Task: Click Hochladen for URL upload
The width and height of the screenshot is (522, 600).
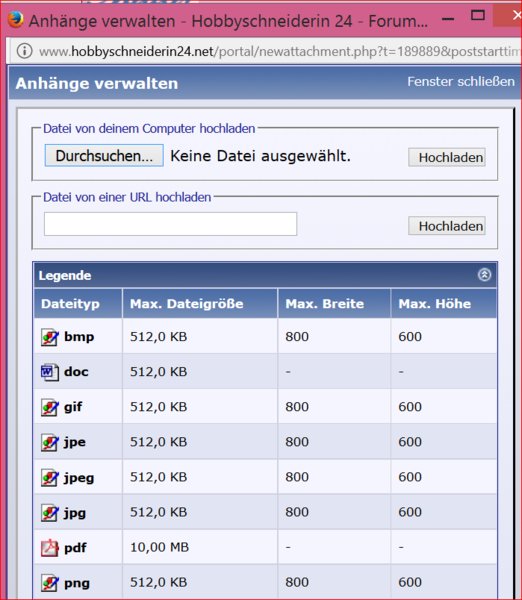Action: point(447,226)
